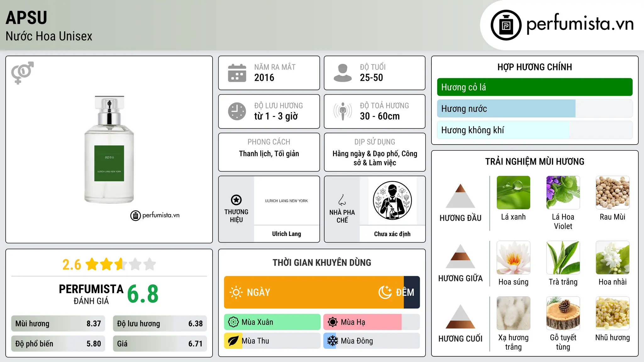The width and height of the screenshot is (644, 362).
Task: Click the flower icon for Mùa Xuân
Action: coord(233,322)
